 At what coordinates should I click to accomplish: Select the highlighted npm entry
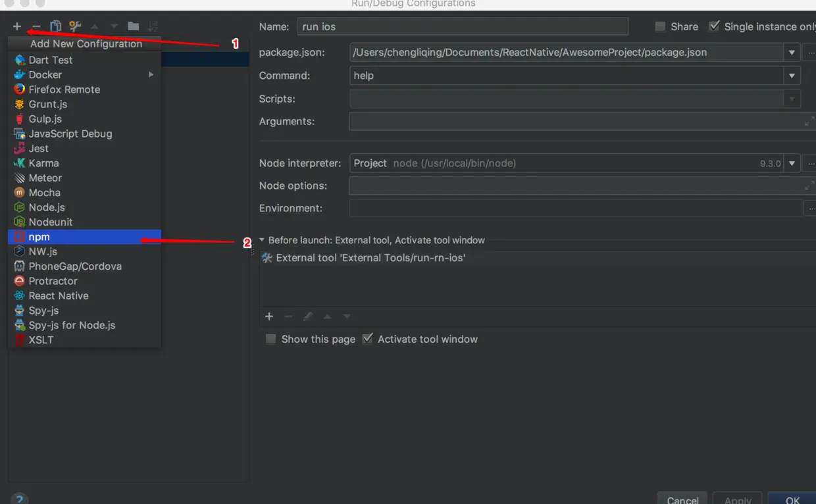[84, 237]
